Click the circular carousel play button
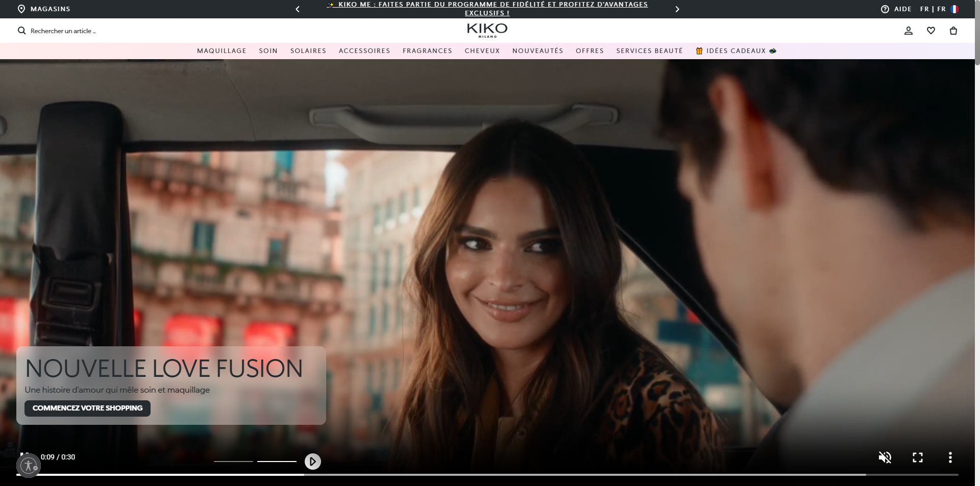980x486 pixels. tap(313, 462)
